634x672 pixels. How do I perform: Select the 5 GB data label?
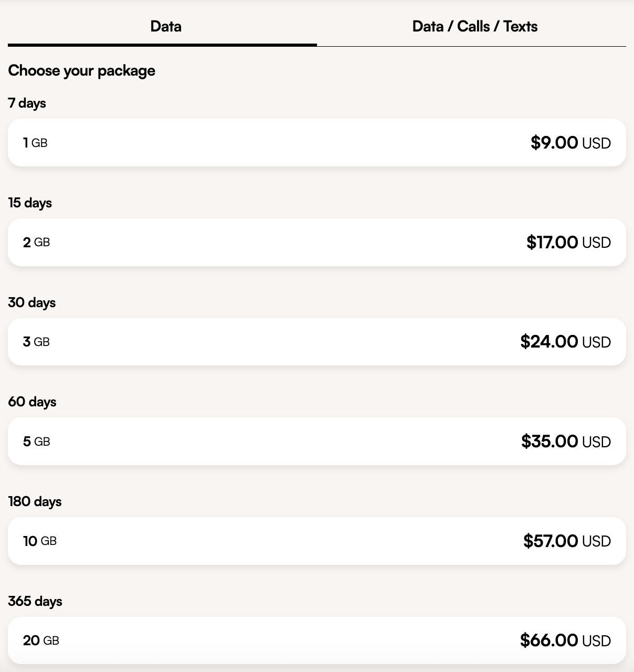click(36, 442)
